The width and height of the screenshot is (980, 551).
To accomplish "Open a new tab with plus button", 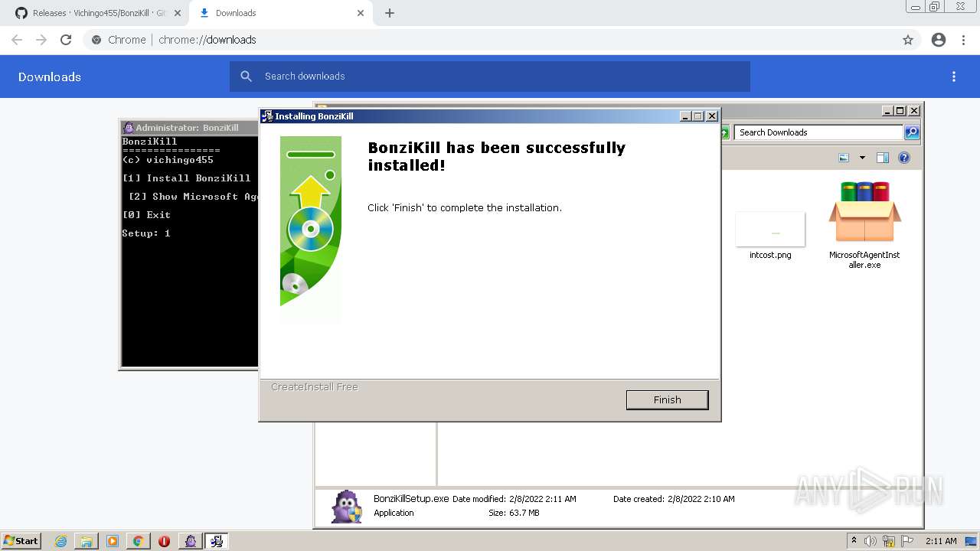I will pyautogui.click(x=390, y=13).
